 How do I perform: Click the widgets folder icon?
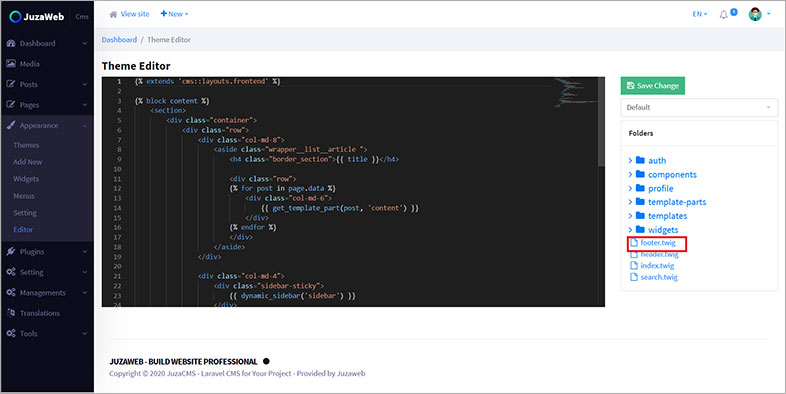point(640,230)
